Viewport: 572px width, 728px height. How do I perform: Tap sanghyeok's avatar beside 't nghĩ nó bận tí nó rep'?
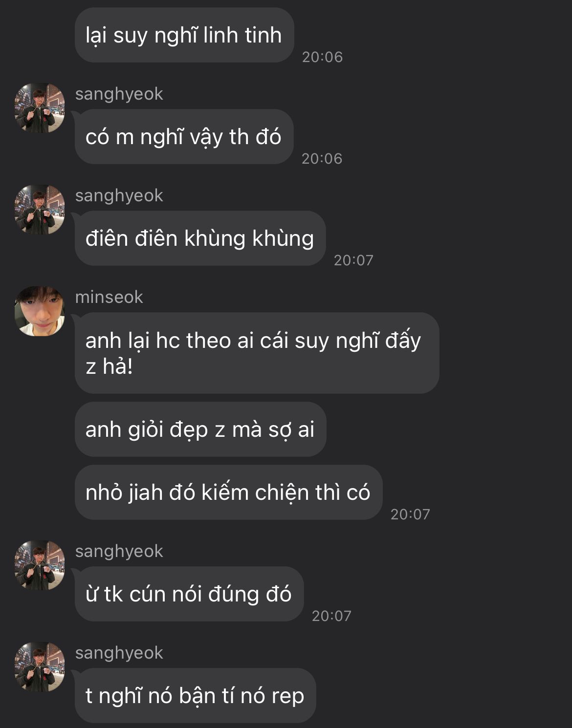tap(40, 667)
